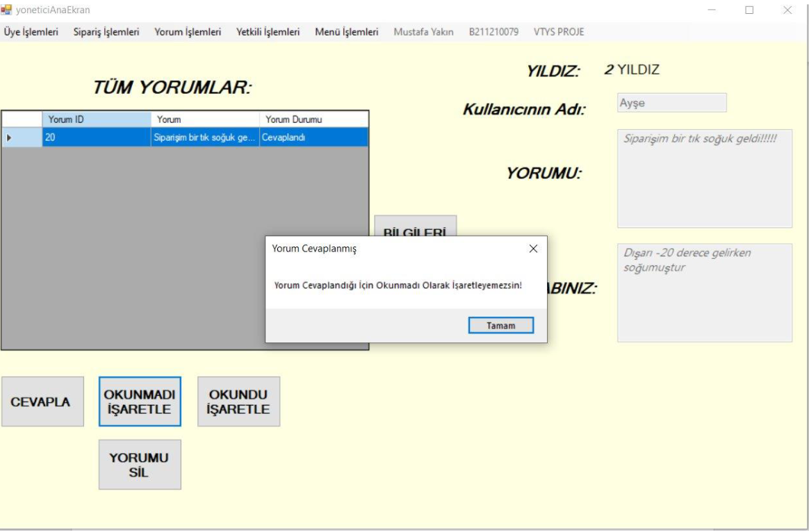Open the Sipariş İşlemleri menu
809x532 pixels.
[106, 32]
